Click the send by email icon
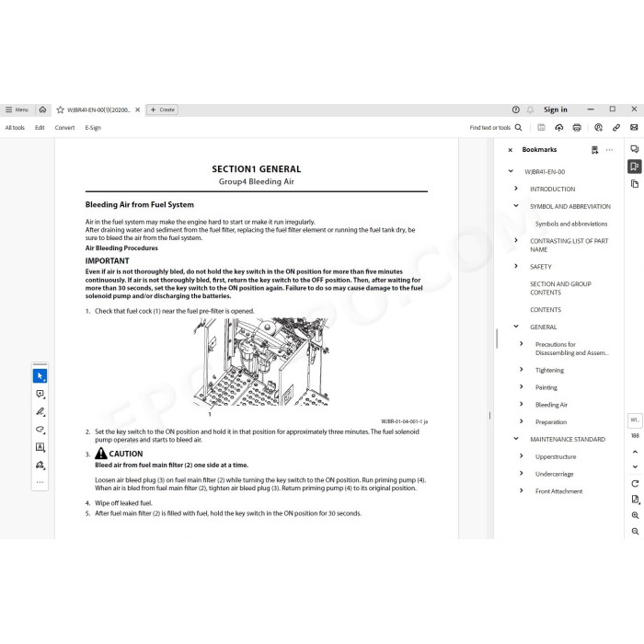The width and height of the screenshot is (644, 644). pos(634,128)
